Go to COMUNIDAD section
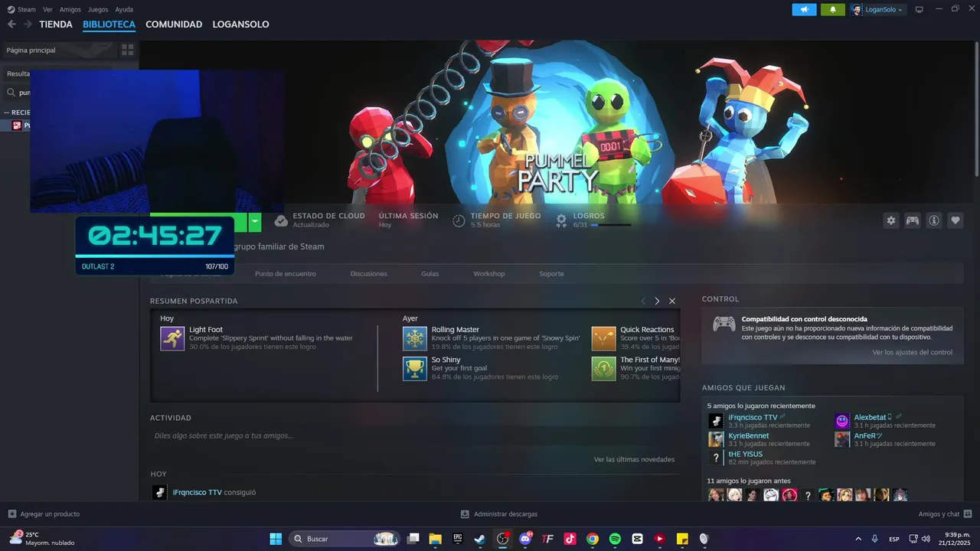Image resolution: width=980 pixels, height=551 pixels. point(174,24)
